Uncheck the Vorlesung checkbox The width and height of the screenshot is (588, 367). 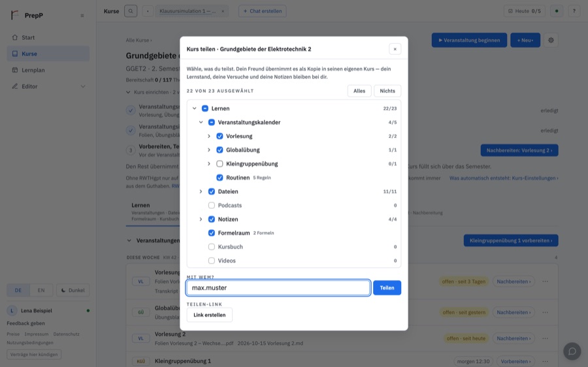[x=220, y=136]
